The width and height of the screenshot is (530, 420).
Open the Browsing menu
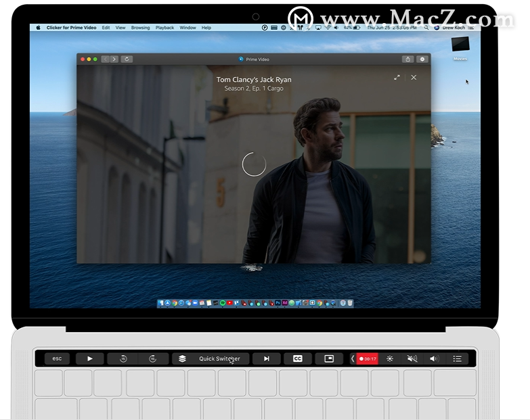coord(140,28)
